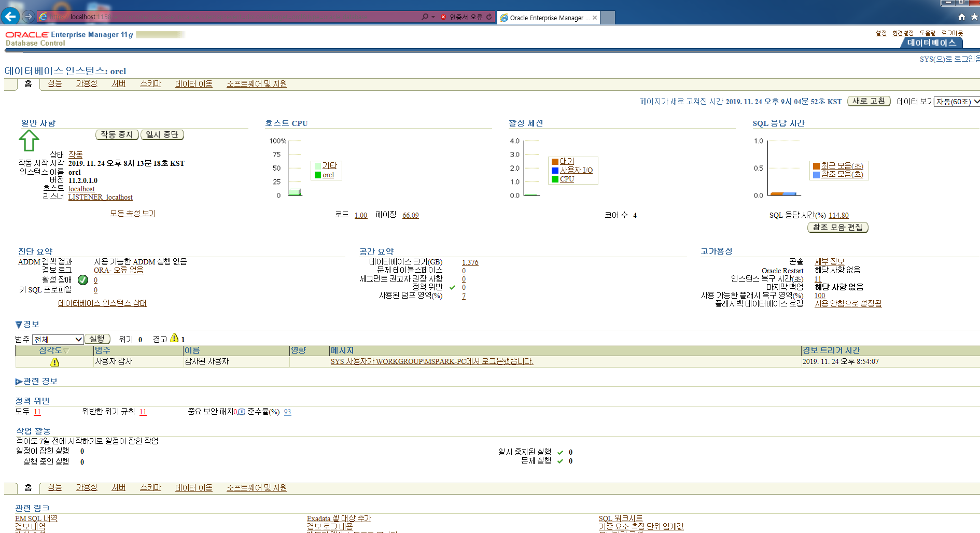Open the 가용성 tab
The height and width of the screenshot is (533, 980).
click(87, 83)
